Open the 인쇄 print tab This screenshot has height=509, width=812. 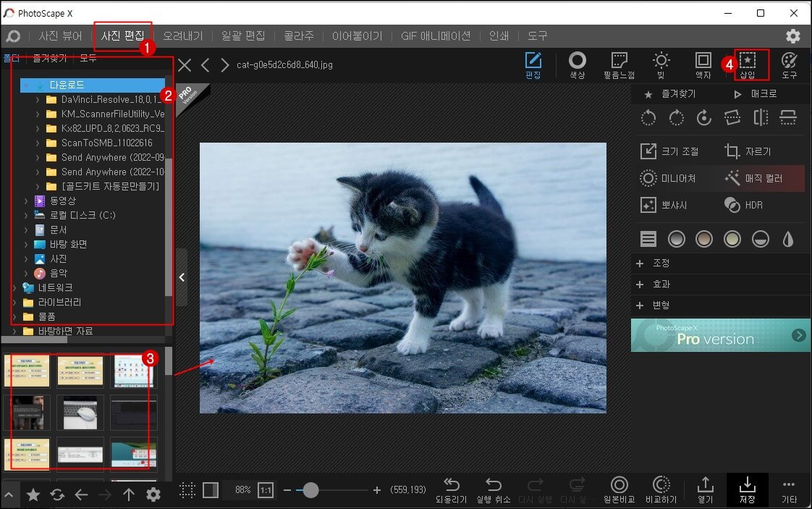point(499,35)
